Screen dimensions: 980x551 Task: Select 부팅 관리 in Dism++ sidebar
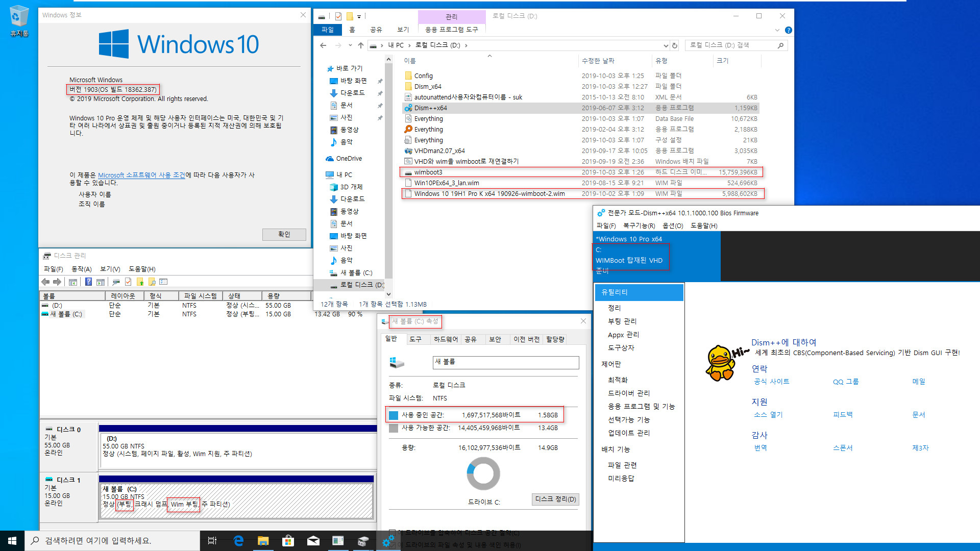point(622,321)
